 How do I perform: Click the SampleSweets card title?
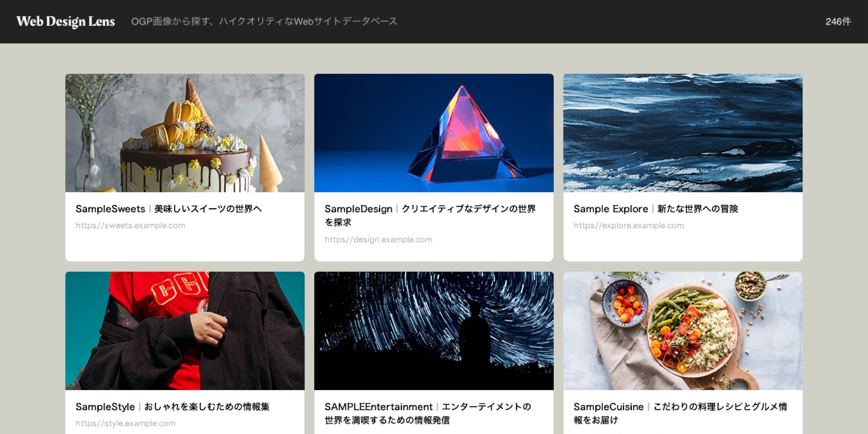coord(168,209)
